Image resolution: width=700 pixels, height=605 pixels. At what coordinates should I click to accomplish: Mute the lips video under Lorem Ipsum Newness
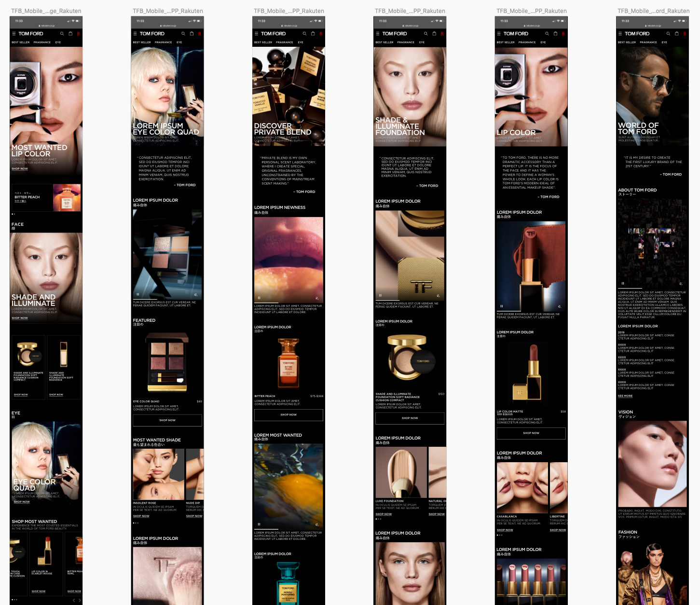point(317,298)
